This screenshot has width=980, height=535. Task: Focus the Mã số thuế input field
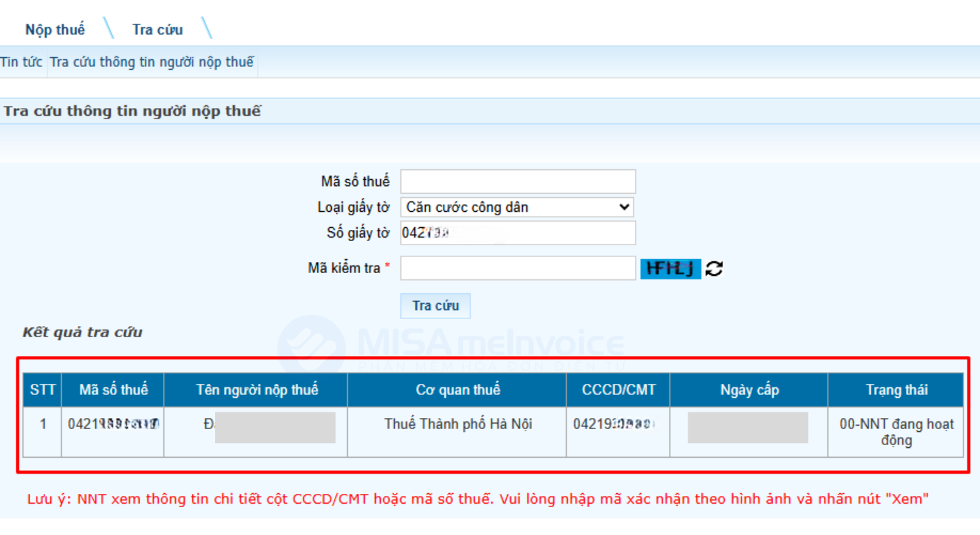click(517, 181)
